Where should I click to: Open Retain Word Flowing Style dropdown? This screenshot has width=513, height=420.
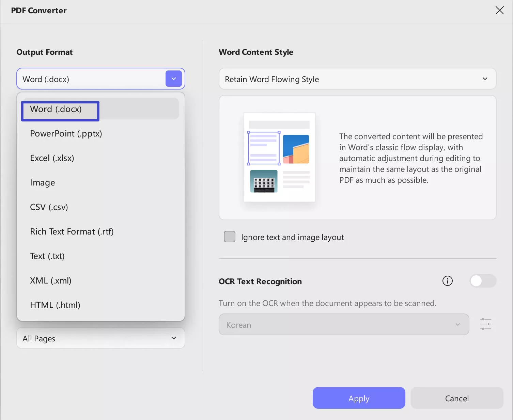[x=357, y=79]
